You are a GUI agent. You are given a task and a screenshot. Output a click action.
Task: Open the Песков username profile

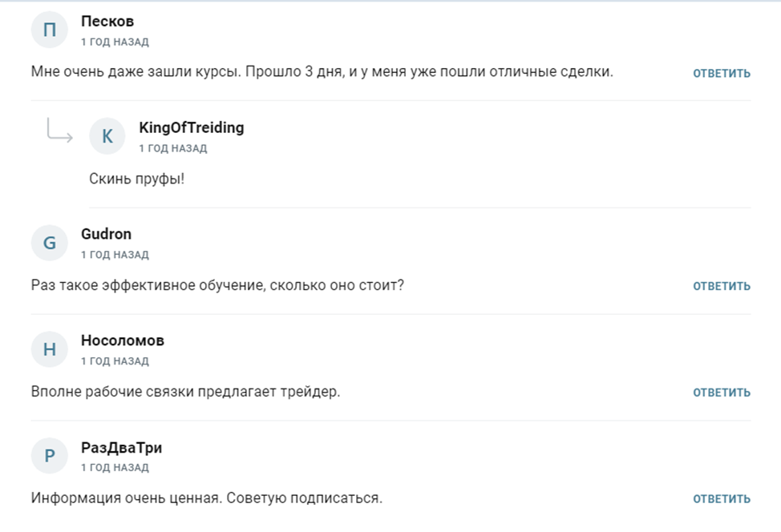coord(107,22)
